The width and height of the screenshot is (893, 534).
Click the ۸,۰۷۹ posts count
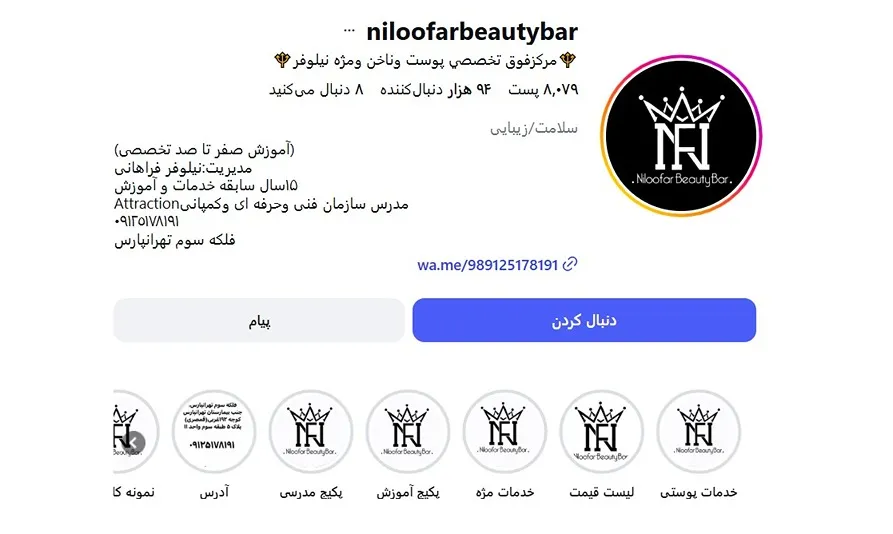(543, 89)
